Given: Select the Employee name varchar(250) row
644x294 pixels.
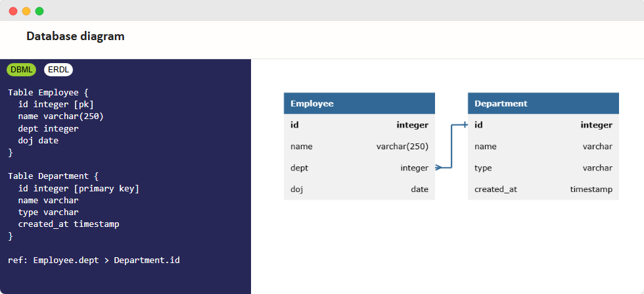Looking at the screenshot, I should coord(359,147).
